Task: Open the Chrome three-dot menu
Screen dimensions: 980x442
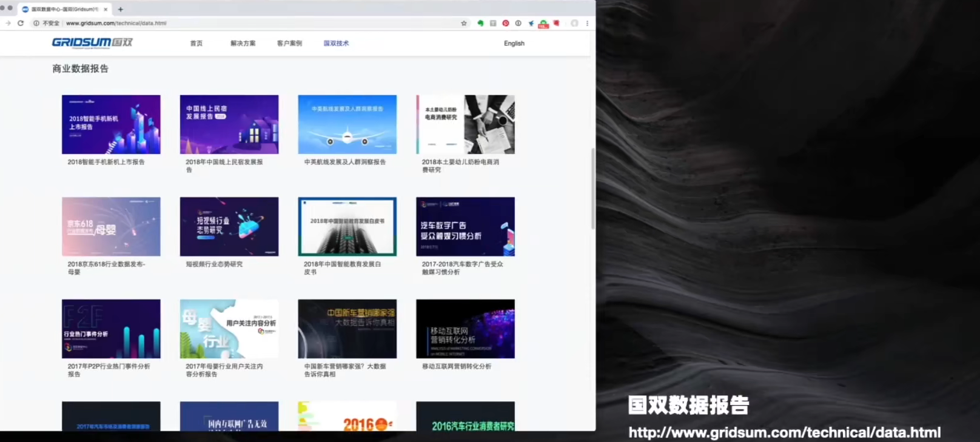Action: point(587,23)
